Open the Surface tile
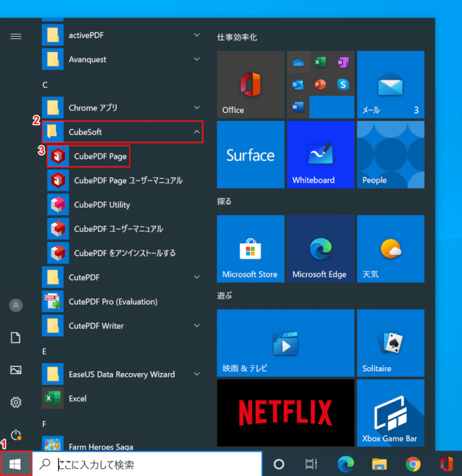 coord(251,155)
